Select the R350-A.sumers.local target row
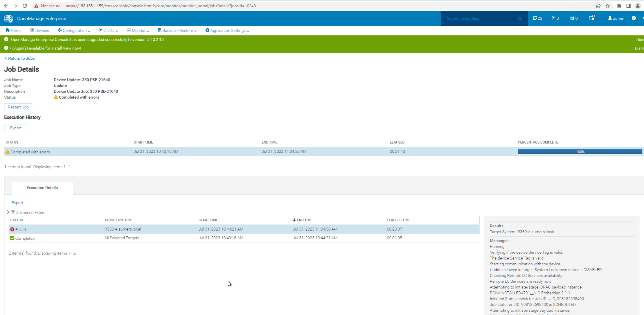The image size is (644, 315). click(244, 229)
